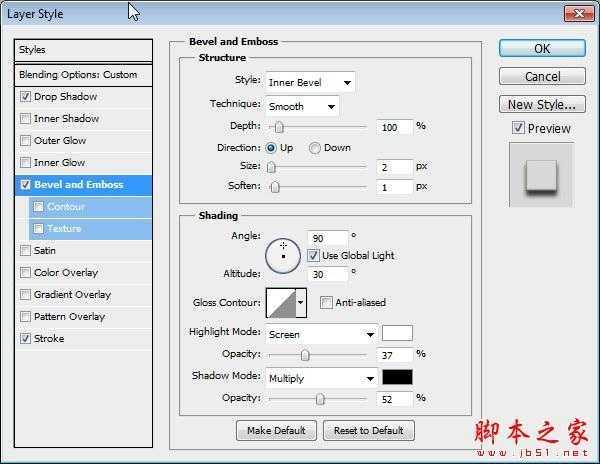
Task: Click the white highlight color swatch
Action: pyautogui.click(x=397, y=333)
